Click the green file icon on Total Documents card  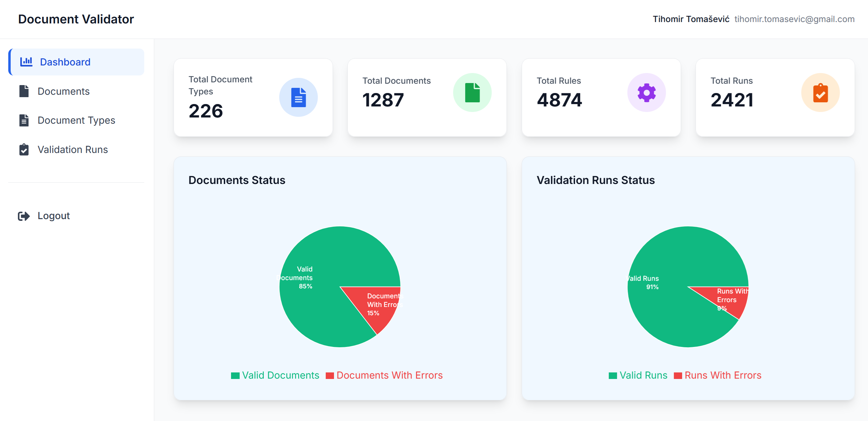tap(472, 92)
